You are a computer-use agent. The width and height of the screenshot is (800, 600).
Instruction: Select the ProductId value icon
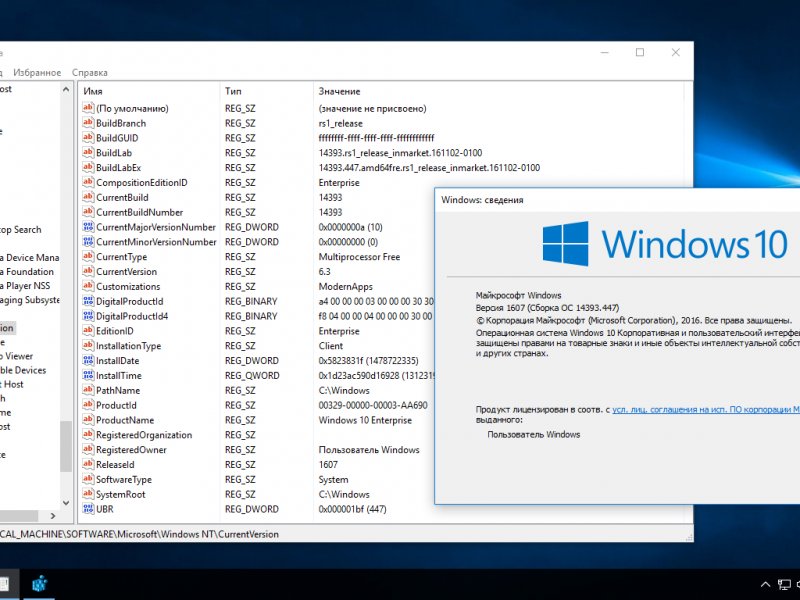pyautogui.click(x=88, y=405)
